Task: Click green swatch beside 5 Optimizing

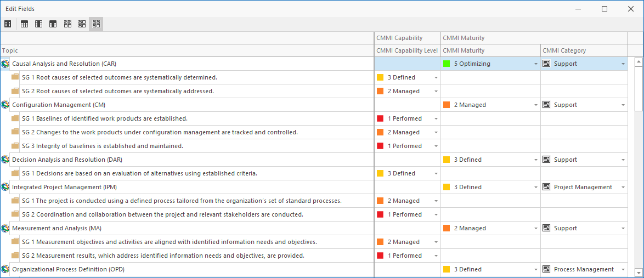Action: click(447, 64)
